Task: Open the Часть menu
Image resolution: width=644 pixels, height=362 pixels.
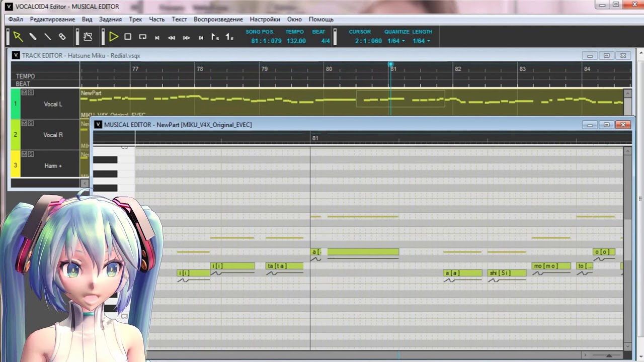Action: [157, 19]
